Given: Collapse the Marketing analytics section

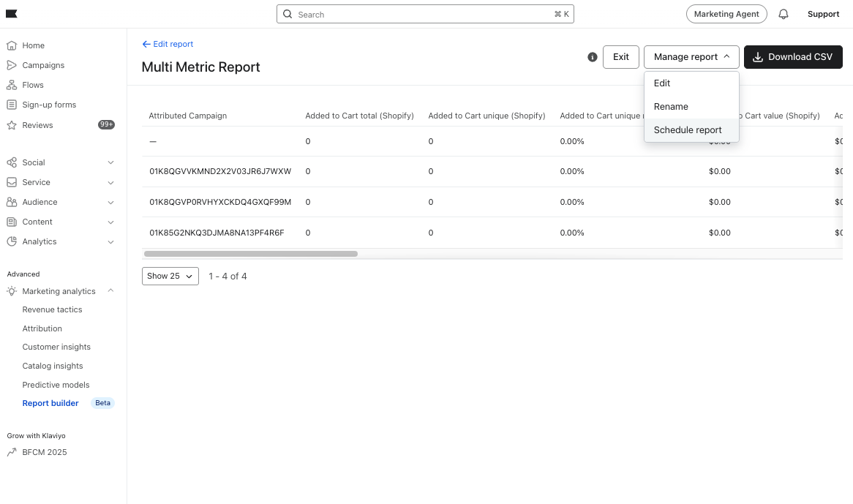Looking at the screenshot, I should tap(110, 291).
